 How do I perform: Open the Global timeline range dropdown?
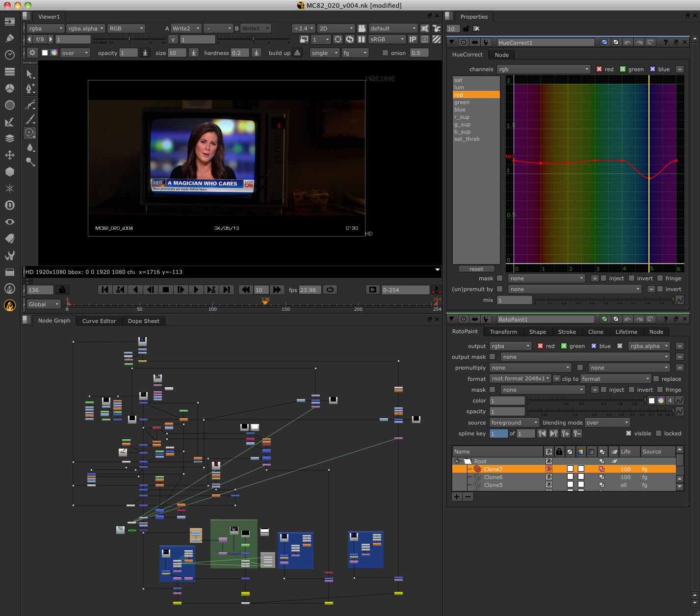[x=44, y=304]
